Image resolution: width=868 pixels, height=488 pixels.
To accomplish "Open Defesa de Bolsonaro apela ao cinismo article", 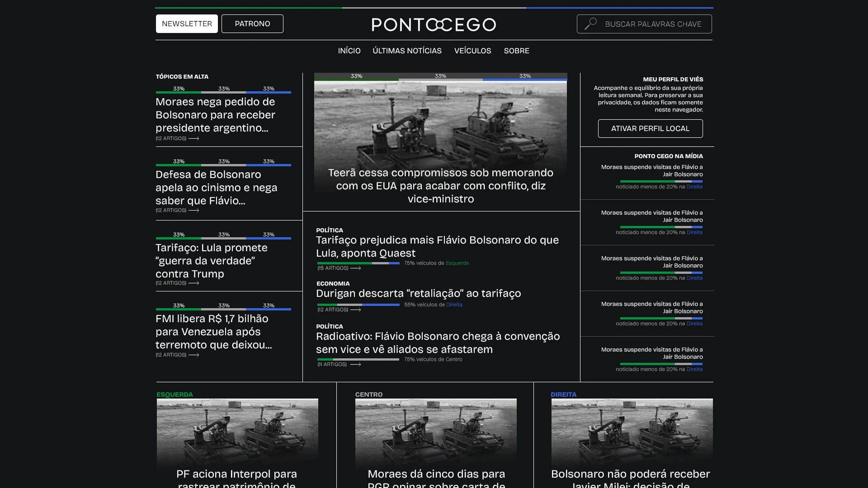I will [x=217, y=188].
